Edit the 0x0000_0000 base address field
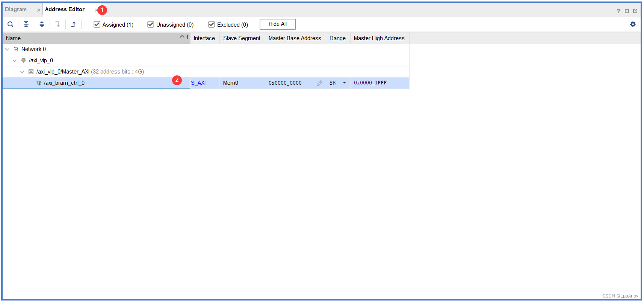 click(x=285, y=83)
